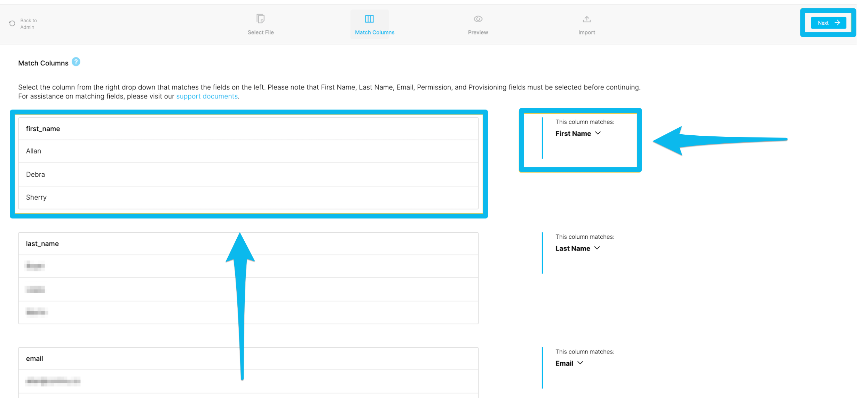Expand the Email match dropdown

[569, 363]
